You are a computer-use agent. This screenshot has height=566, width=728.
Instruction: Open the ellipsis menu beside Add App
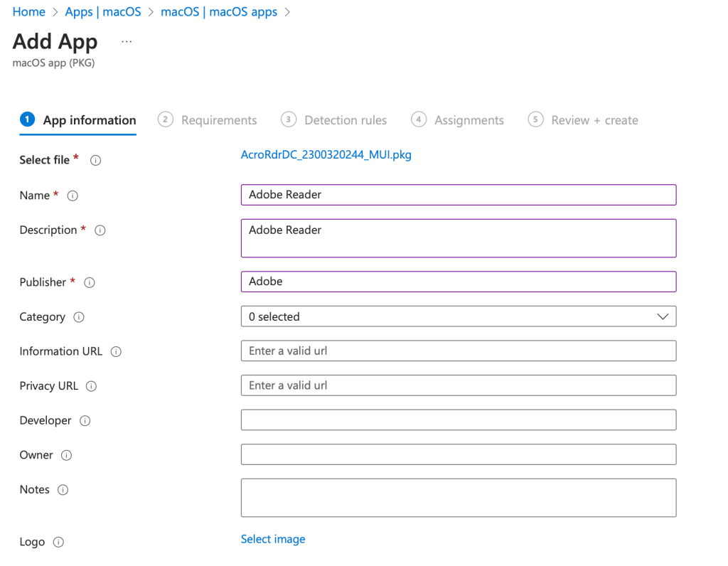pyautogui.click(x=127, y=42)
